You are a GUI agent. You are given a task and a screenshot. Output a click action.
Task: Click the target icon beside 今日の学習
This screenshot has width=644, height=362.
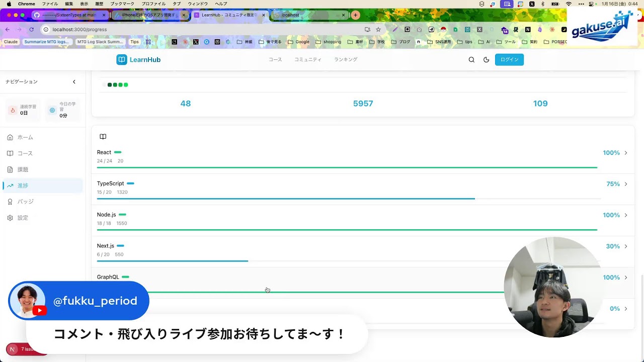click(x=52, y=110)
